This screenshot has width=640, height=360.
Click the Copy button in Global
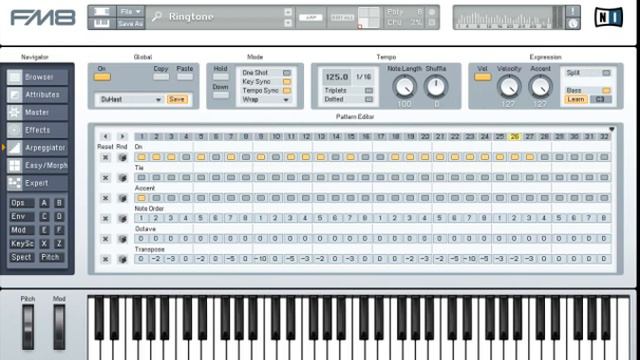pos(161,77)
